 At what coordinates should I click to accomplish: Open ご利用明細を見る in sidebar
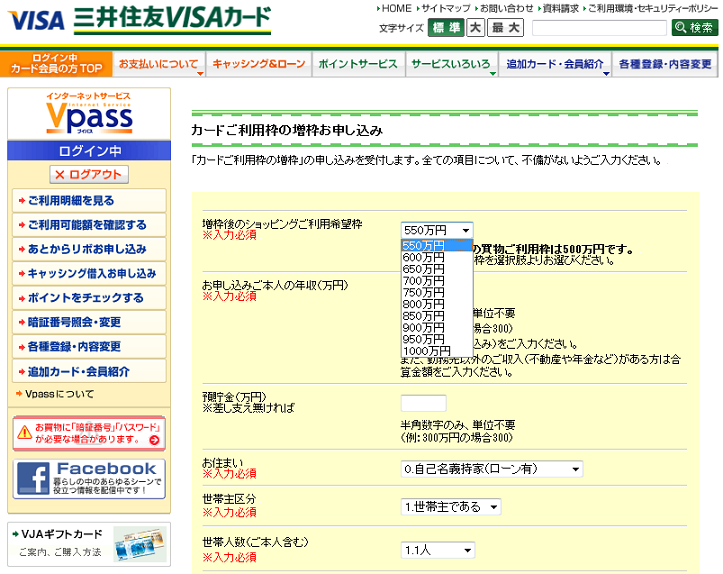89,201
